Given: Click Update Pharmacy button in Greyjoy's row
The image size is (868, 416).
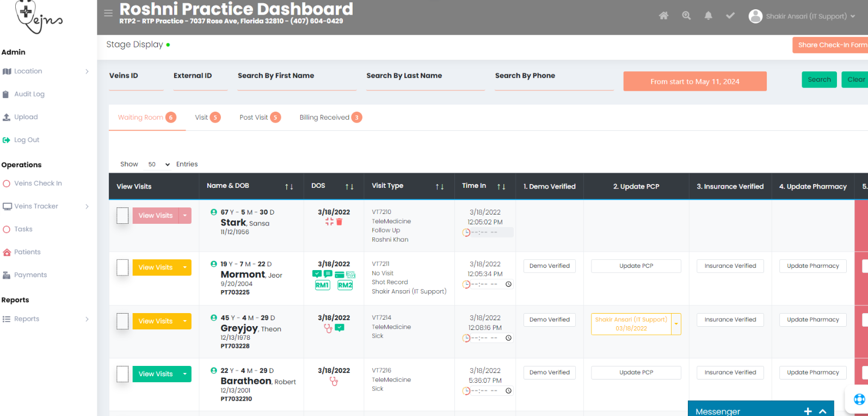Looking at the screenshot, I should tap(813, 320).
